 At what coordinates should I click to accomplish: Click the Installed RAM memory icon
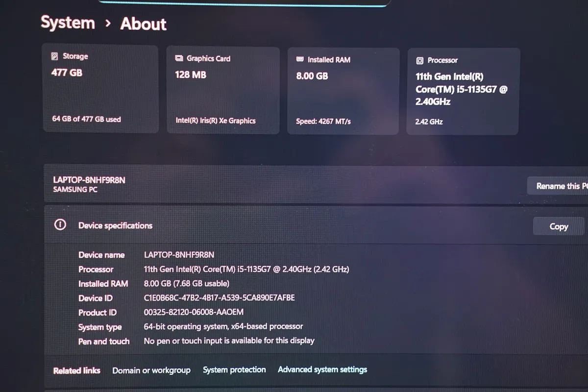[299, 59]
